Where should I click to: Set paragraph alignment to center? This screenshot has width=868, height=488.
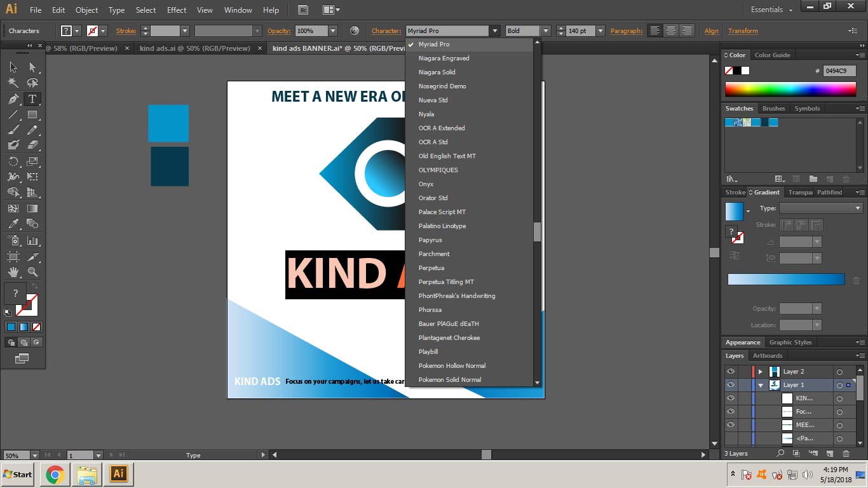tap(671, 30)
